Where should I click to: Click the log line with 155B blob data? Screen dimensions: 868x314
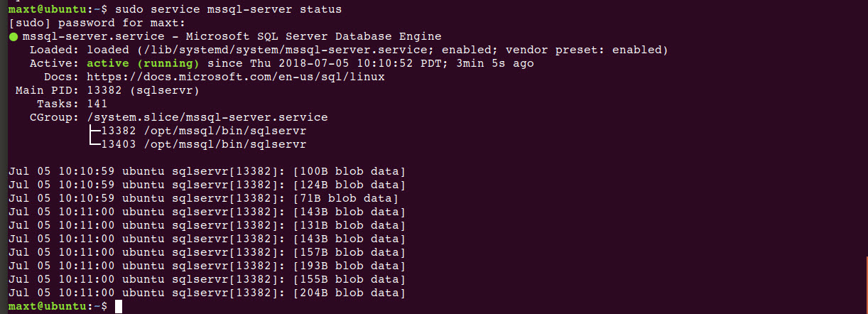[x=207, y=279]
